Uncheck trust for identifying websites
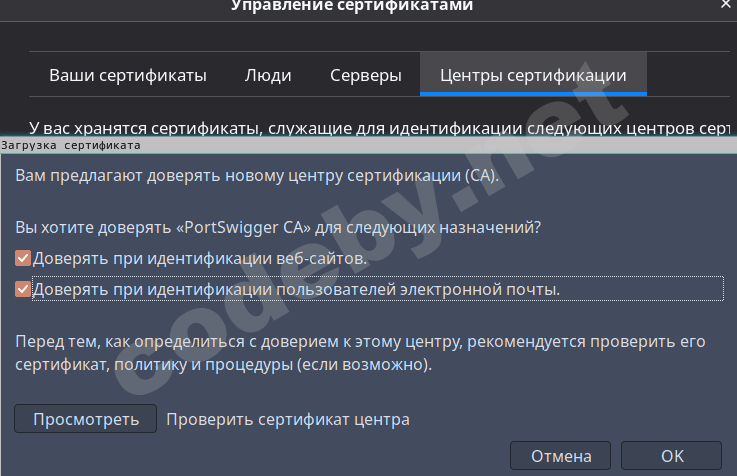 pyautogui.click(x=23, y=258)
